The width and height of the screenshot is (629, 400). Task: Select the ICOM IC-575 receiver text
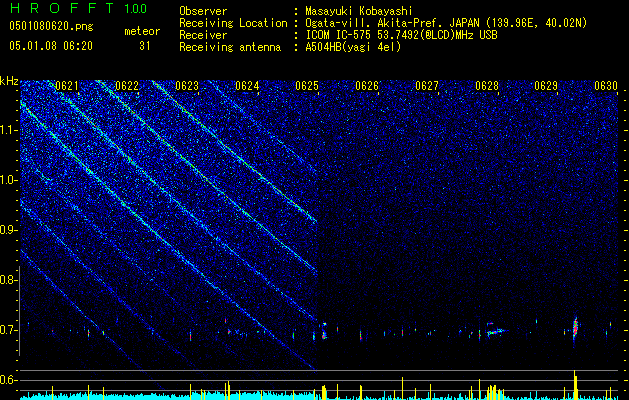pos(401,35)
